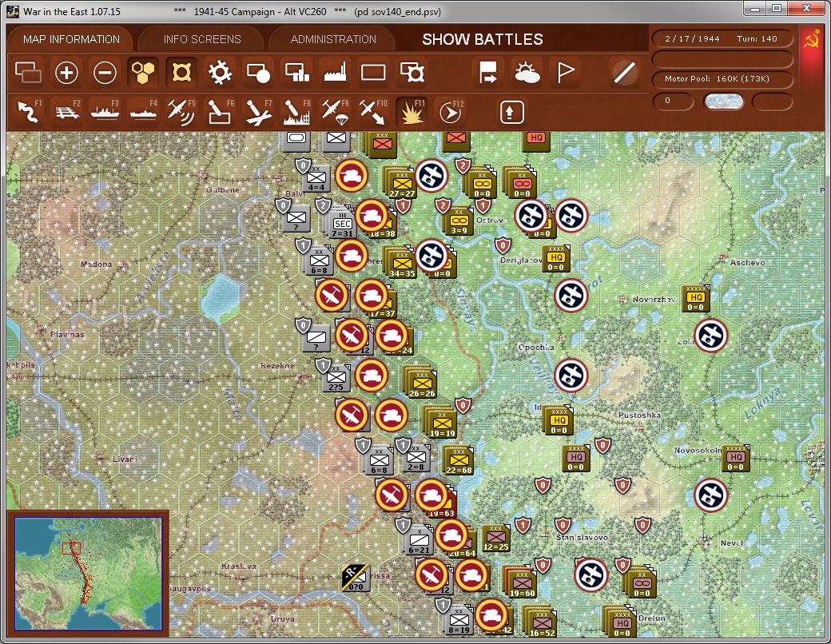Select the German unit marked 2=8
This screenshot has height=644, width=831.
416,459
